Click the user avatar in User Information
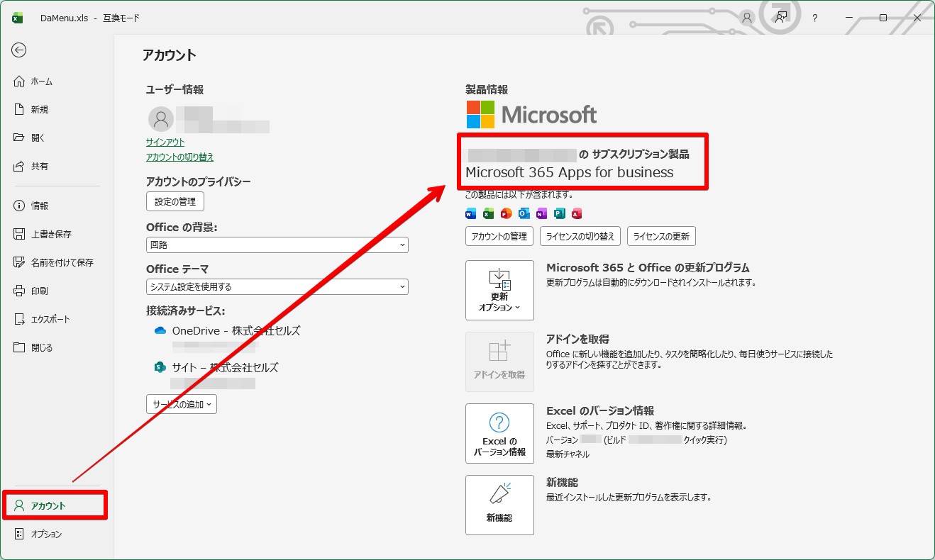This screenshot has width=935, height=560. [161, 120]
